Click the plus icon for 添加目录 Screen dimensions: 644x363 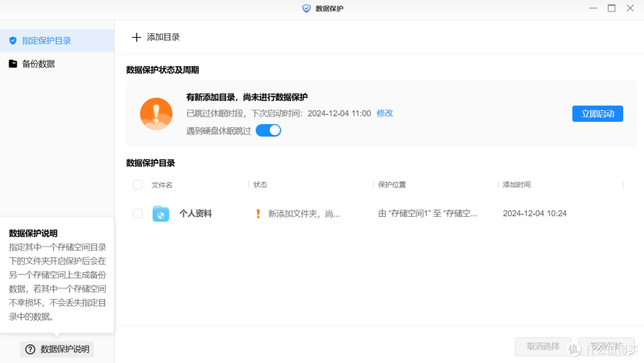(137, 38)
